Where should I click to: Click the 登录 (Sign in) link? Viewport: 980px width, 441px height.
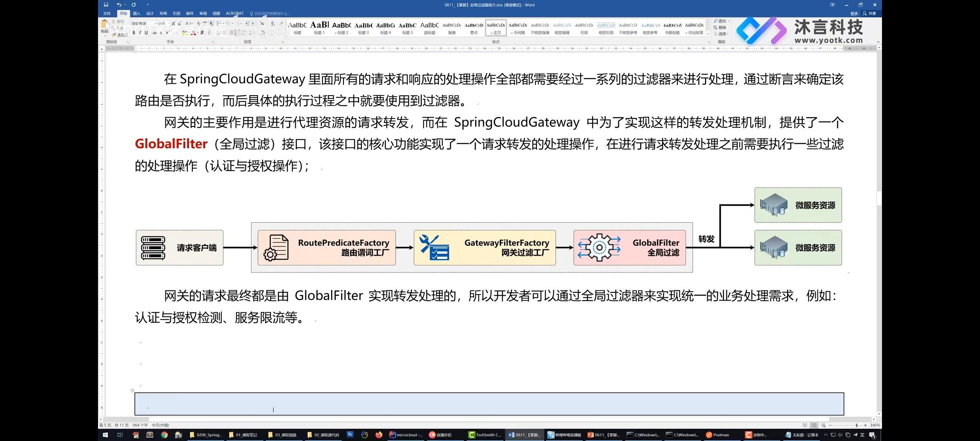click(854, 13)
